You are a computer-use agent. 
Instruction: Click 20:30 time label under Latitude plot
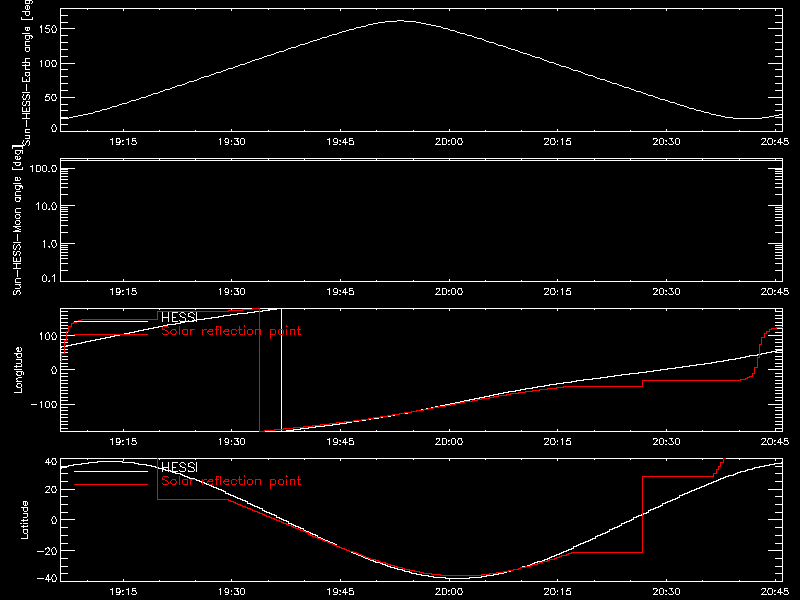[666, 592]
